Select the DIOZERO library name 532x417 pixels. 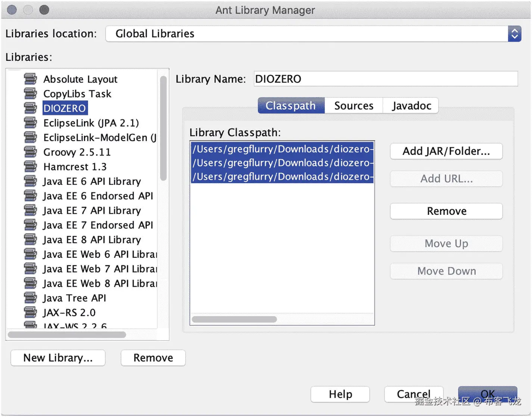pyautogui.click(x=65, y=108)
